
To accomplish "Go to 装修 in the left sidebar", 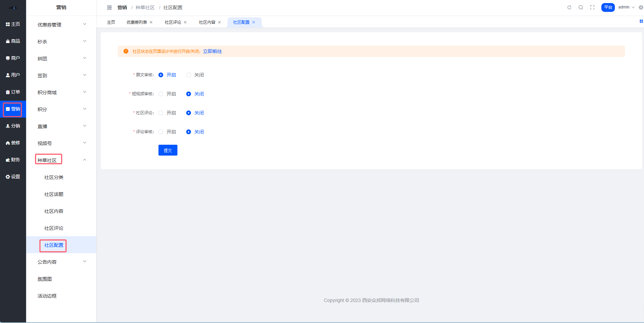I will coord(13,143).
